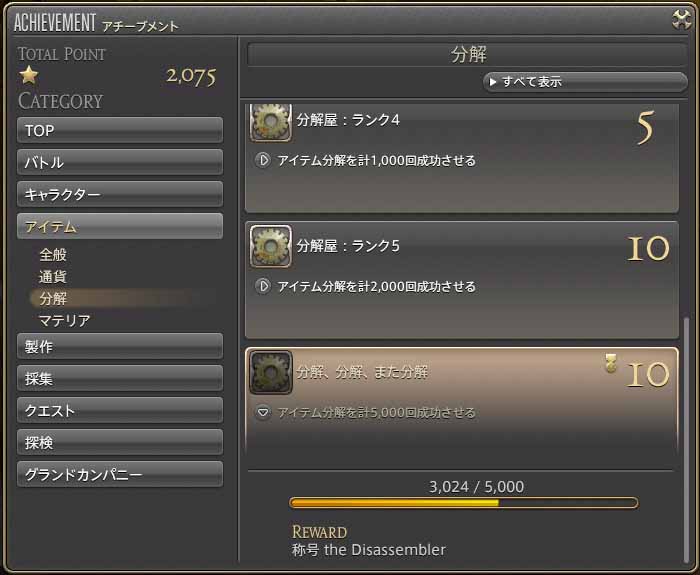The height and width of the screenshot is (575, 700).
Task: Open the すべて表示 filter dropdown
Action: (x=585, y=82)
